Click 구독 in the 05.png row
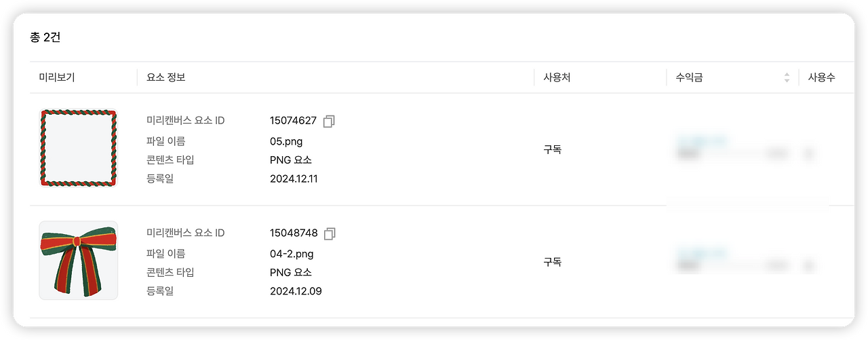This screenshot has height=340, width=868. pos(552,149)
